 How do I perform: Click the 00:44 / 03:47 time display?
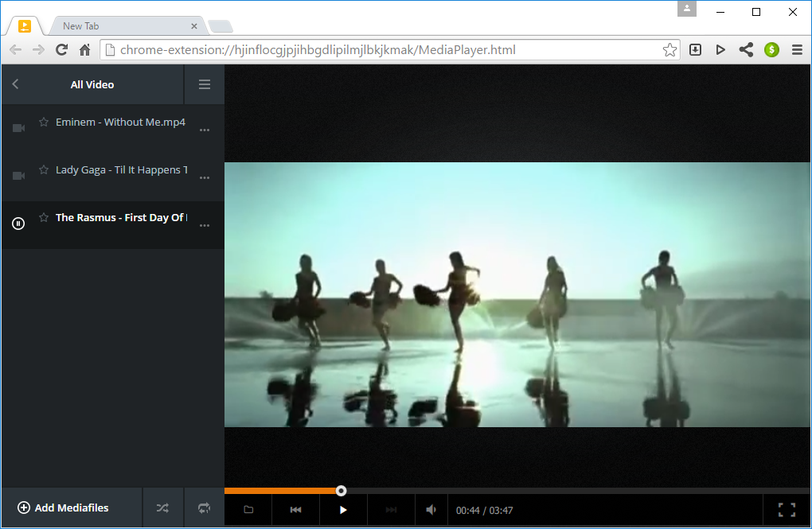point(484,511)
